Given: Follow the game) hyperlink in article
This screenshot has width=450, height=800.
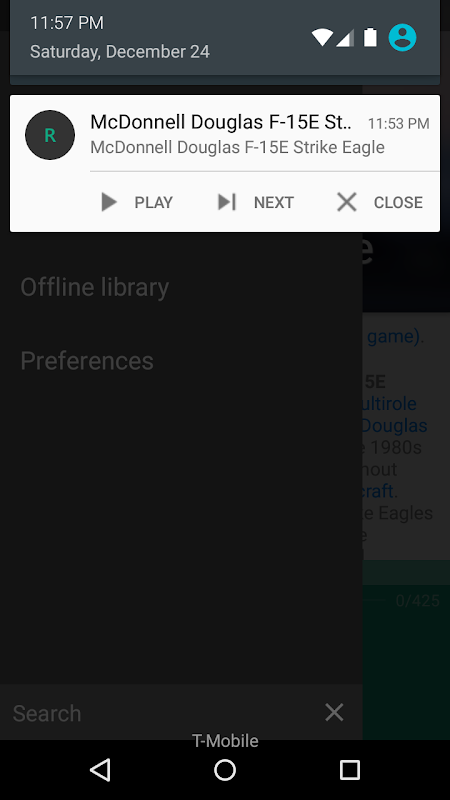Looking at the screenshot, I should [395, 337].
